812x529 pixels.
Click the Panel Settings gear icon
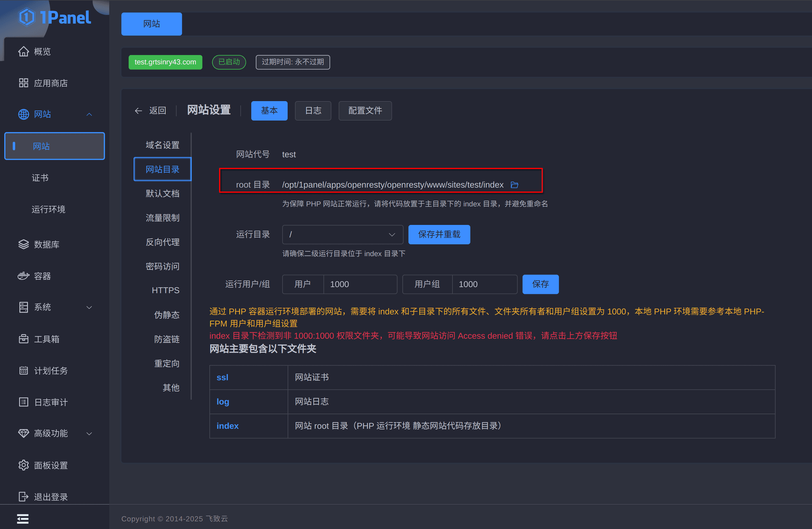pyautogui.click(x=24, y=465)
